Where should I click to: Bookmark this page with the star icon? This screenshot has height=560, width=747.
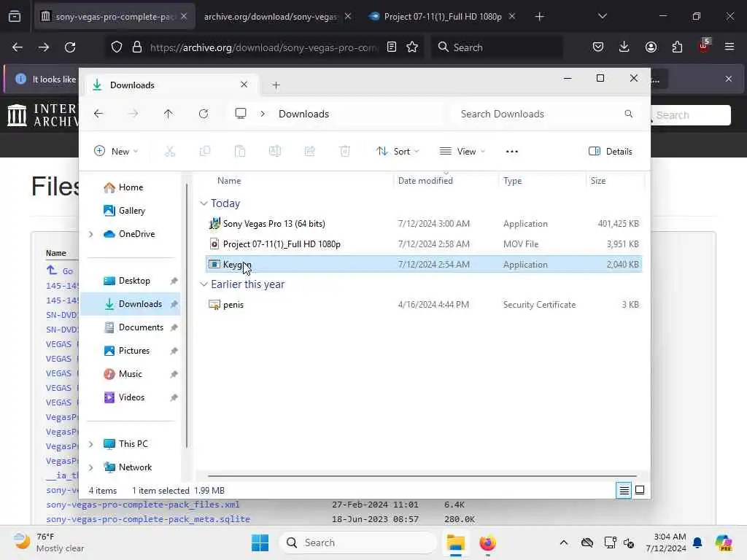412,47
